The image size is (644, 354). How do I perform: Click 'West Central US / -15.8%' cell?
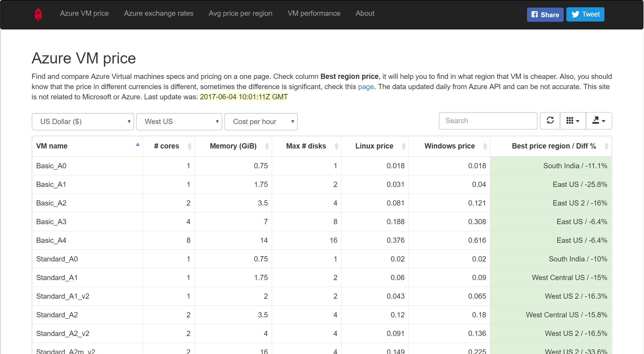click(x=551, y=315)
